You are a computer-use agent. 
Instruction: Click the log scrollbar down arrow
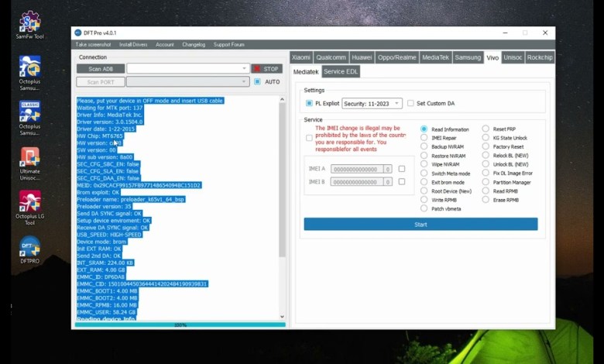click(x=282, y=317)
